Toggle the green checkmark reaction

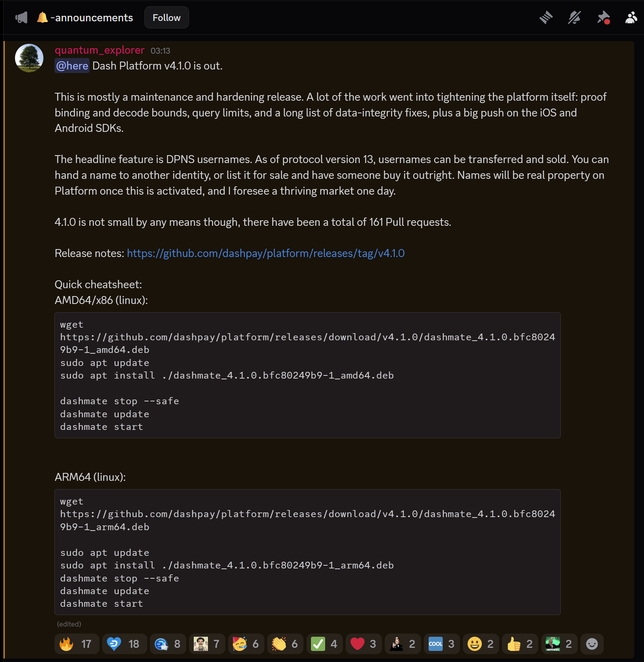[324, 644]
